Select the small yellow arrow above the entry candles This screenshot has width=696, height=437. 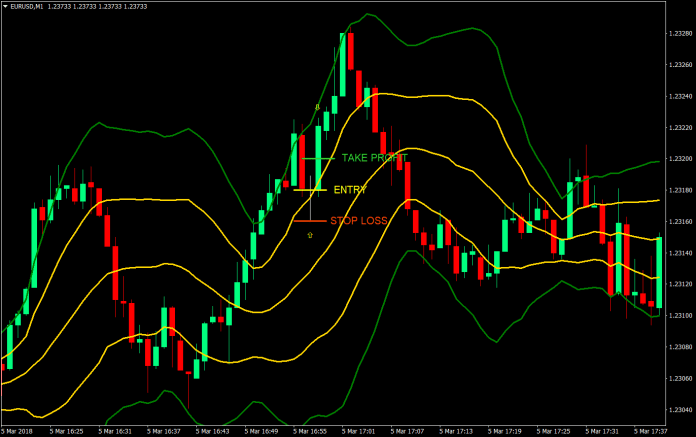[318, 106]
